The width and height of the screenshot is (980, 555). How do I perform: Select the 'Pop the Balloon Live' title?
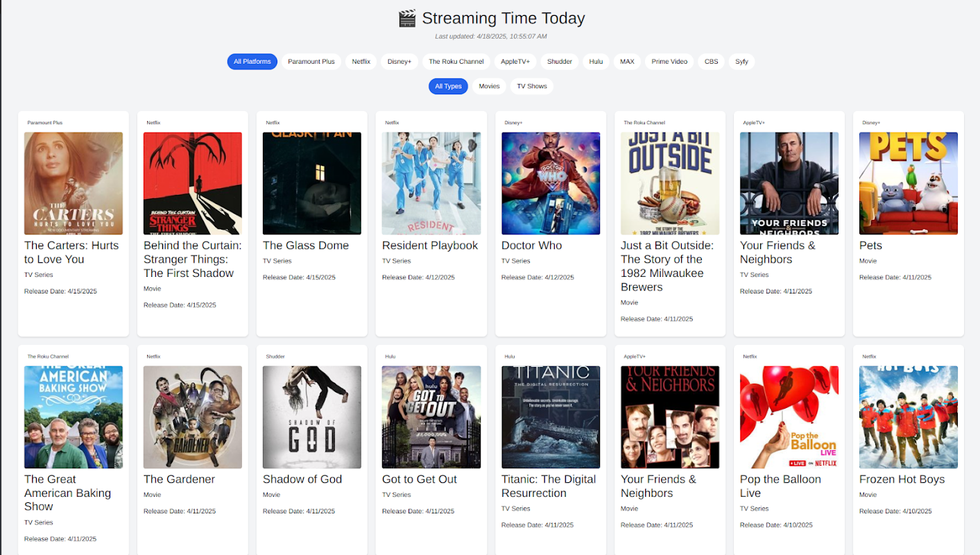click(x=780, y=486)
